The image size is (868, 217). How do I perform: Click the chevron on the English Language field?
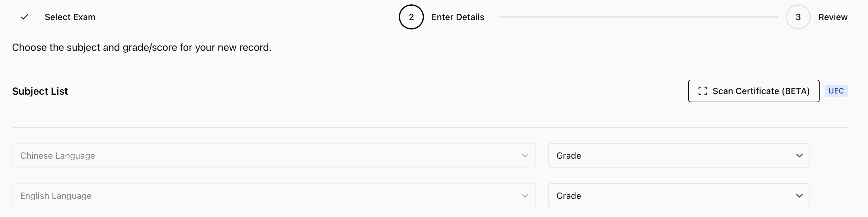(x=525, y=195)
